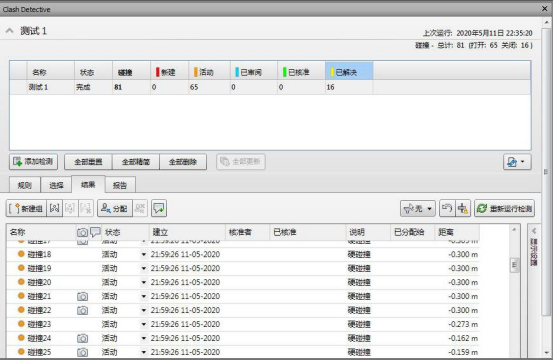Click the 添加检测 (add test) button

tap(34, 162)
